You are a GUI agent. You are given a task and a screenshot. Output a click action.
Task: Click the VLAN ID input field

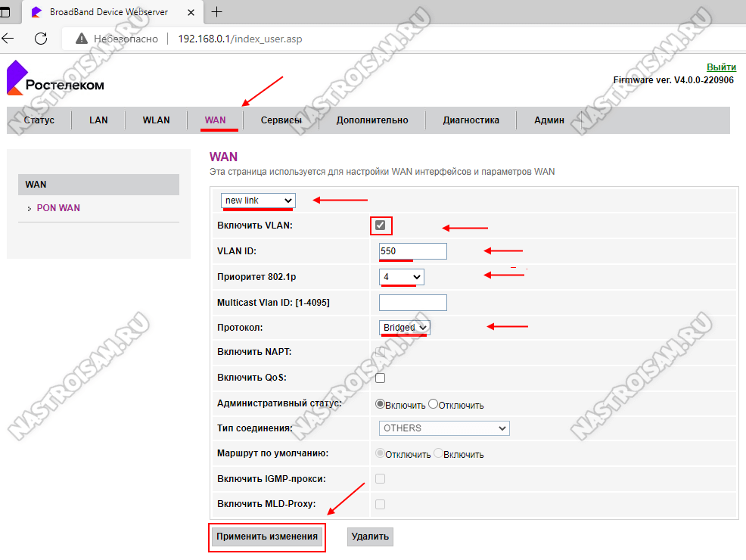(413, 251)
